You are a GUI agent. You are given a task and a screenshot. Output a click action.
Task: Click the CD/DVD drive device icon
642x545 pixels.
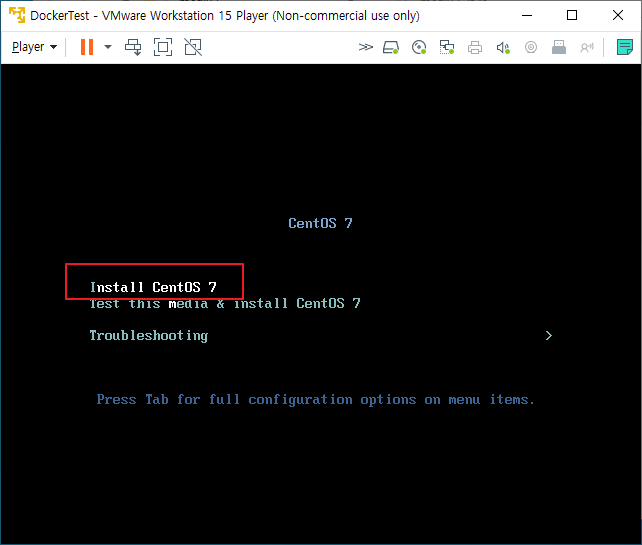[419, 47]
